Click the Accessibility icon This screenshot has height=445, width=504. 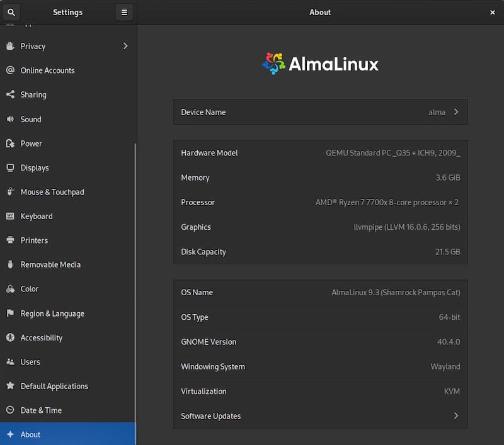[10, 337]
